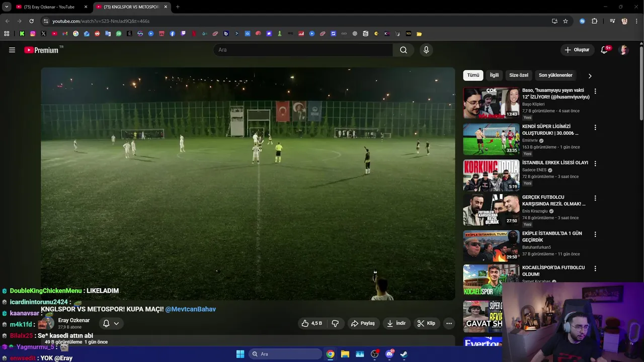Select the Tümü filter chip

pyautogui.click(x=473, y=75)
